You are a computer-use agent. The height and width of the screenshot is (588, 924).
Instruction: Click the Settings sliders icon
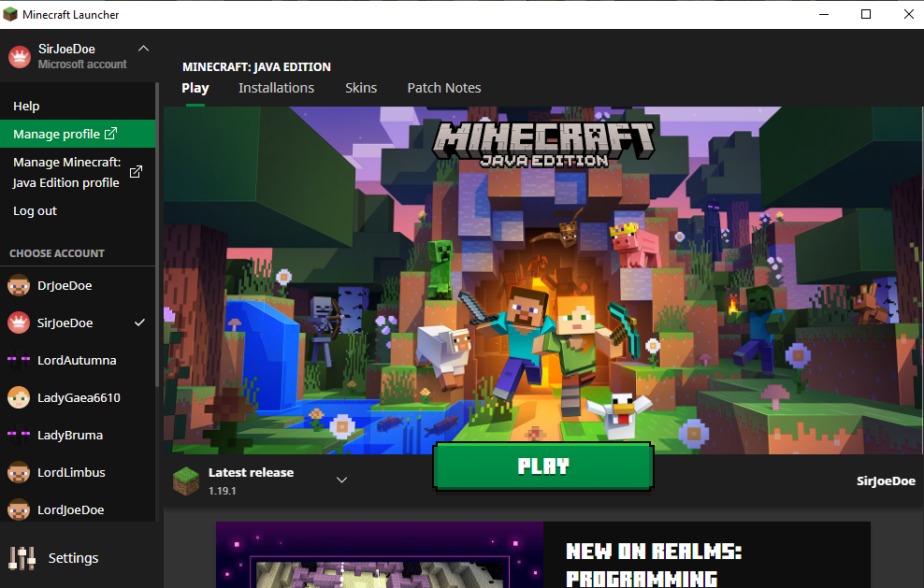coord(22,558)
